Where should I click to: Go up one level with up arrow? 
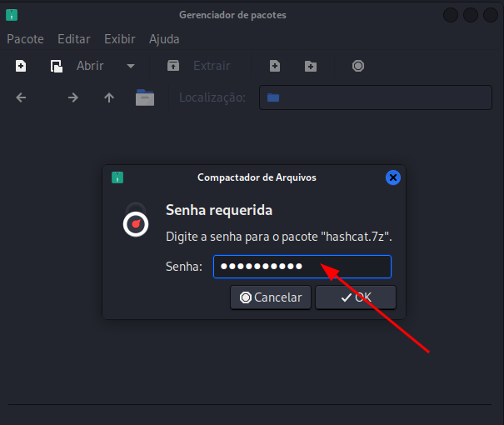(109, 97)
